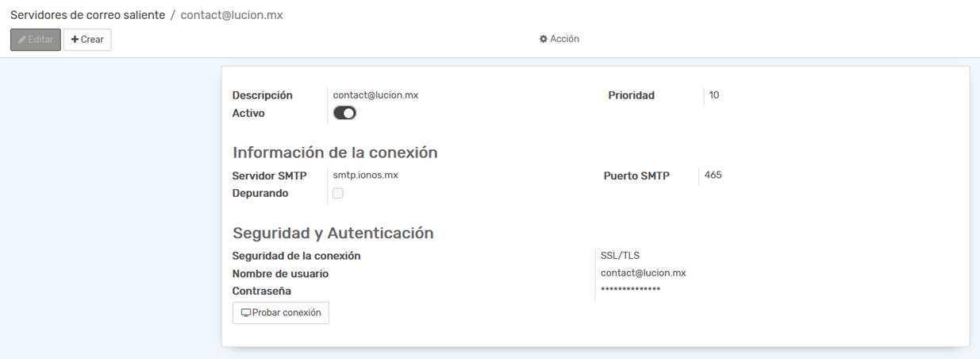
Task: Click the SSL/TLS connection security value
Action: (x=620, y=256)
